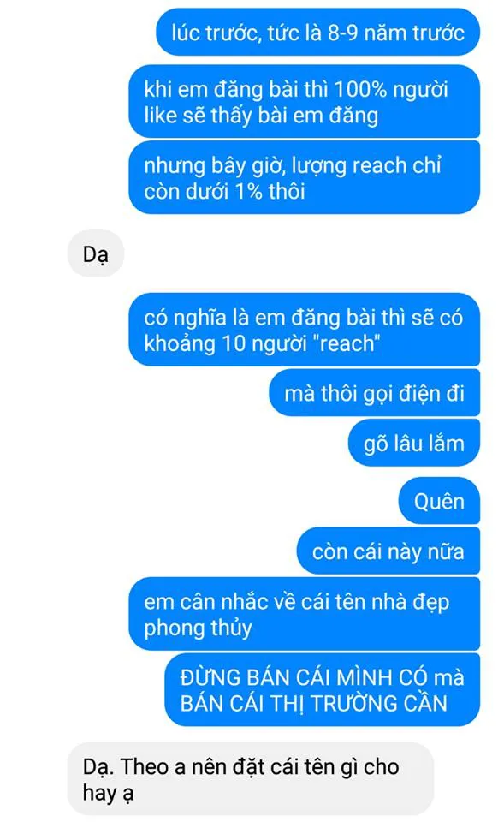Click text 'hay ạ' in gray bubble
The height and width of the screenshot is (822, 504).
click(x=108, y=793)
